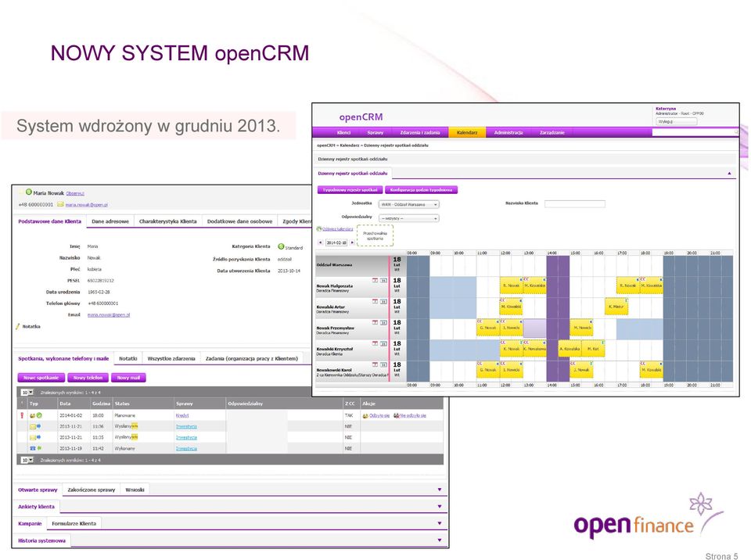The height and width of the screenshot is (560, 751).
Task: Click the Przechowalnia spotkania drop box
Action: [375, 235]
